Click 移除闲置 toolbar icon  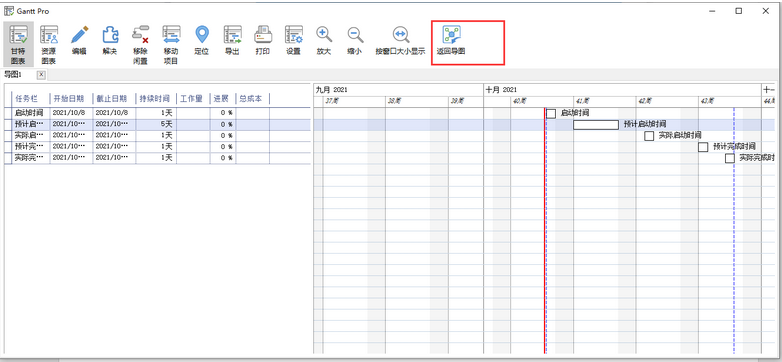140,45
